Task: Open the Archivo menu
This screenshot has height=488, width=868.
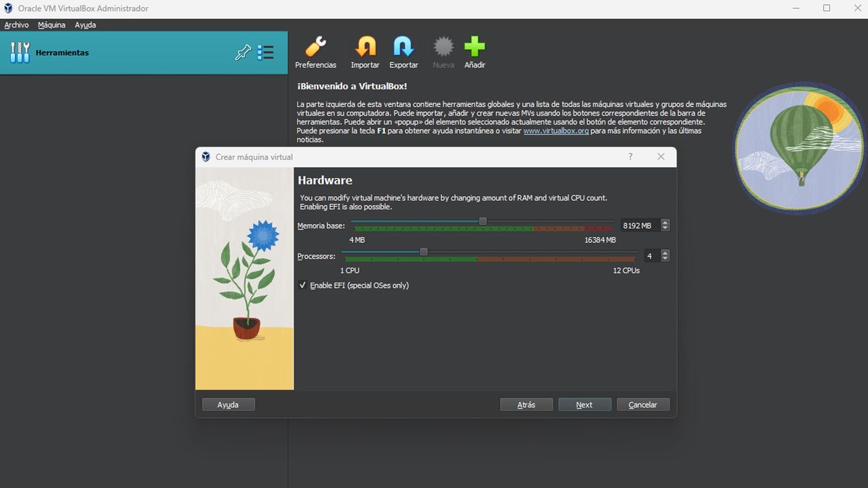Action: click(x=17, y=24)
